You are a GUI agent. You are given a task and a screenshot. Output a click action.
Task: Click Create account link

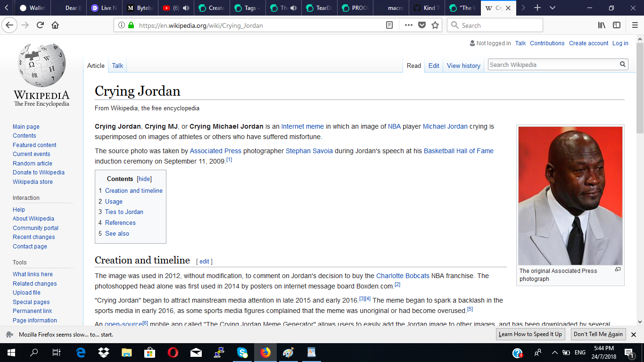[588, 43]
